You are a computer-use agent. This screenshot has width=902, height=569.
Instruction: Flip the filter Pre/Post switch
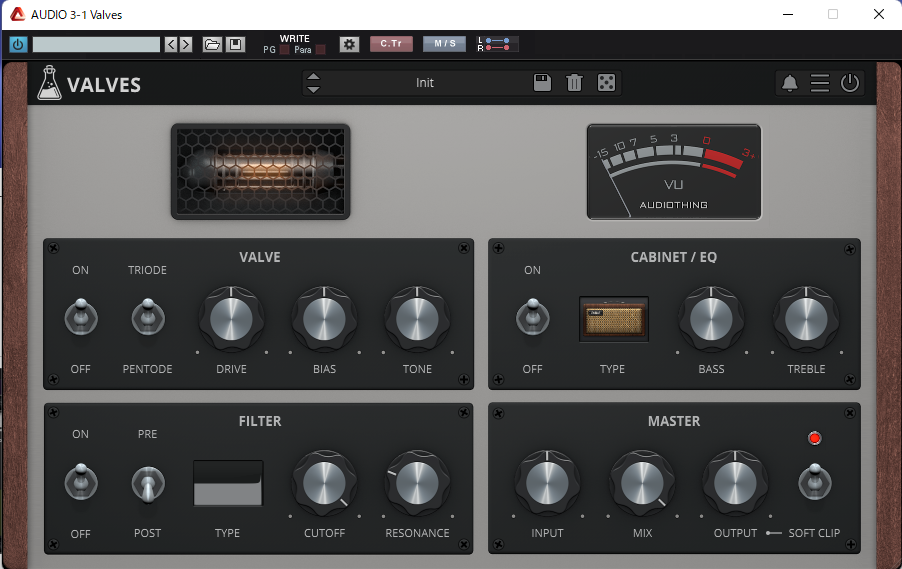tap(148, 484)
